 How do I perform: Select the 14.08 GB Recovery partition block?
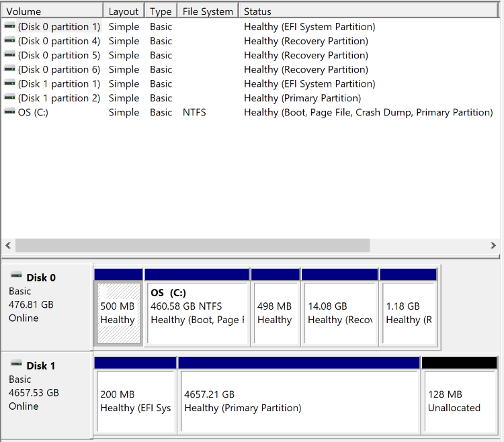click(x=339, y=313)
